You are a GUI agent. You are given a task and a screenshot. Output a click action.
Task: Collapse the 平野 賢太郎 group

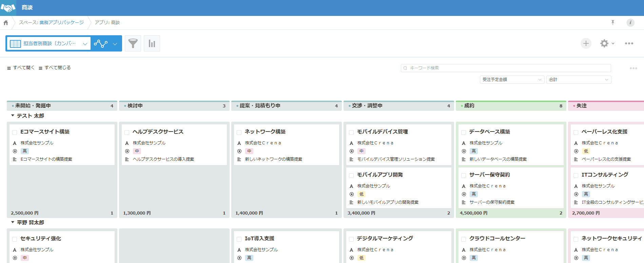pyautogui.click(x=13, y=222)
